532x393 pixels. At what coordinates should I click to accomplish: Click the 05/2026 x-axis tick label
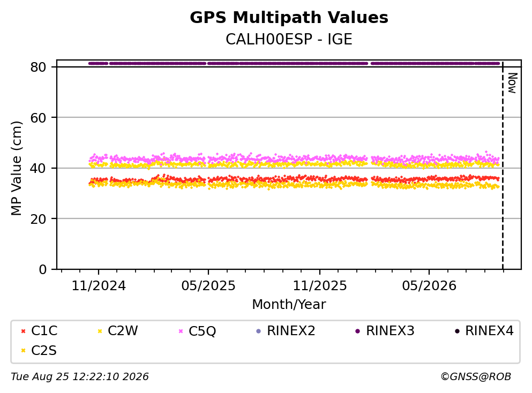[429, 286]
